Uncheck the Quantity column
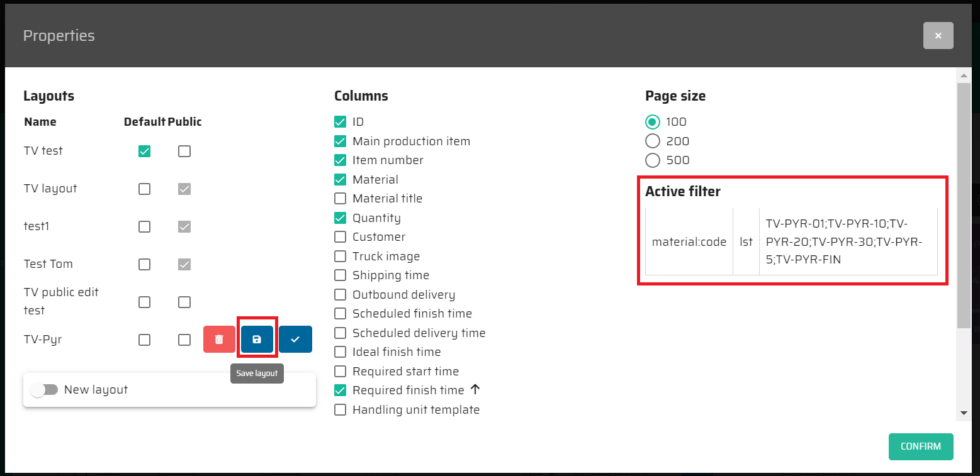 click(341, 218)
